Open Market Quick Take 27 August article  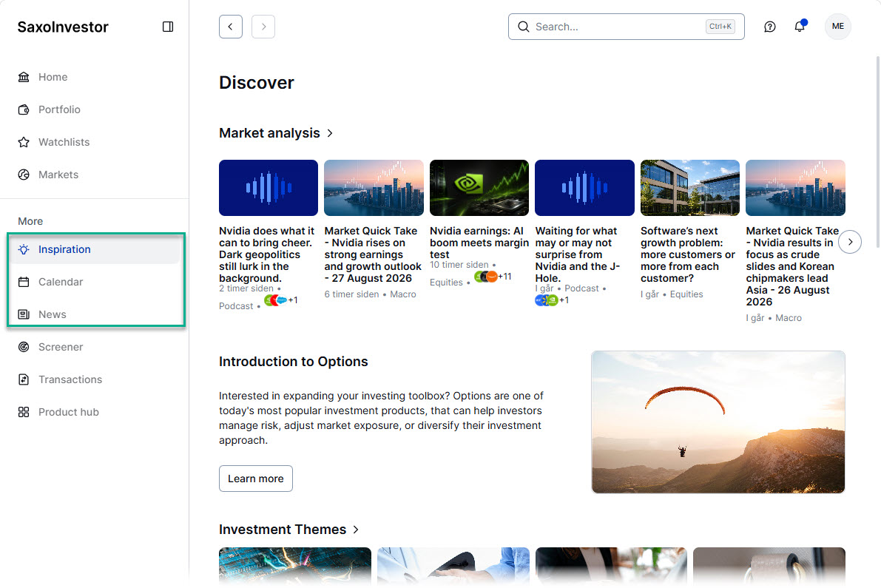coord(373,254)
